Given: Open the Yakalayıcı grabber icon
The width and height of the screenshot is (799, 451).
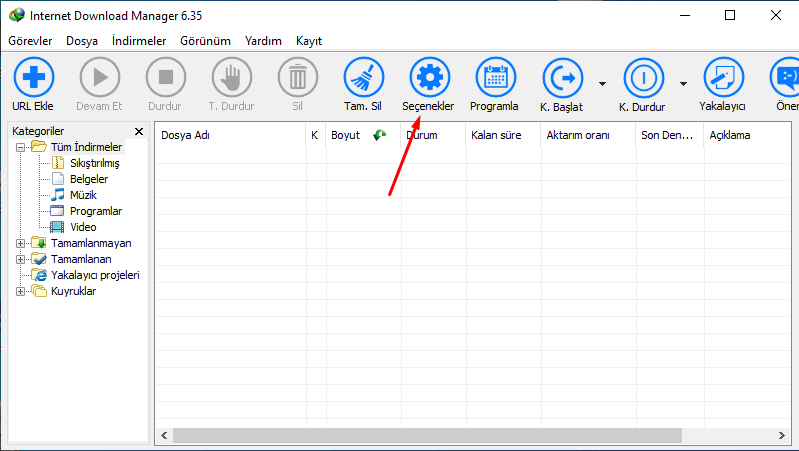Looking at the screenshot, I should coord(724,77).
